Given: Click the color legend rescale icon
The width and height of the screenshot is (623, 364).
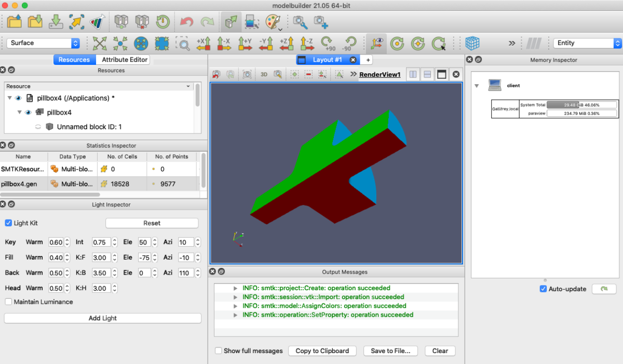Looking at the screenshot, I should [252, 22].
